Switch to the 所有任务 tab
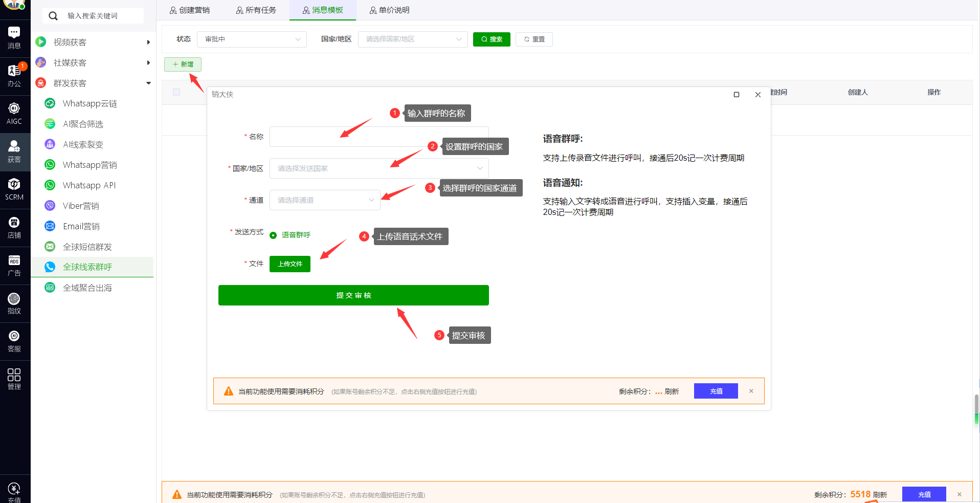This screenshot has width=980, height=503. [256, 10]
